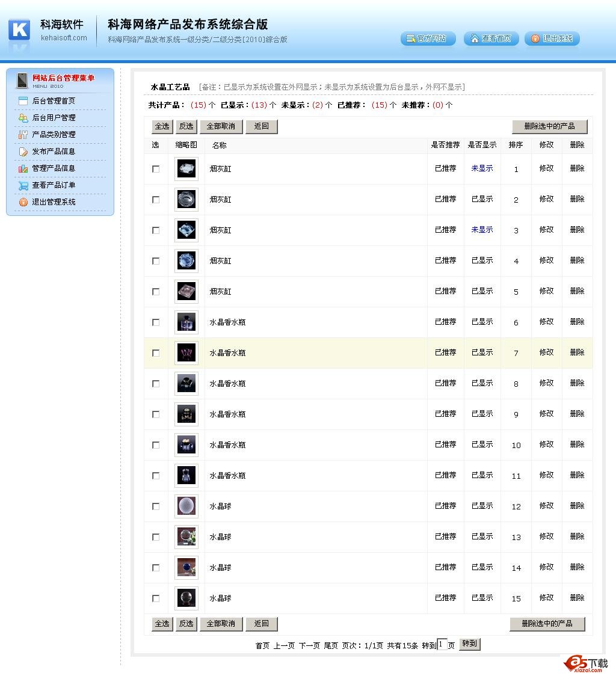The width and height of the screenshot is (616, 676).
Task: Toggle 未显示 status for row 3
Action: pos(482,230)
